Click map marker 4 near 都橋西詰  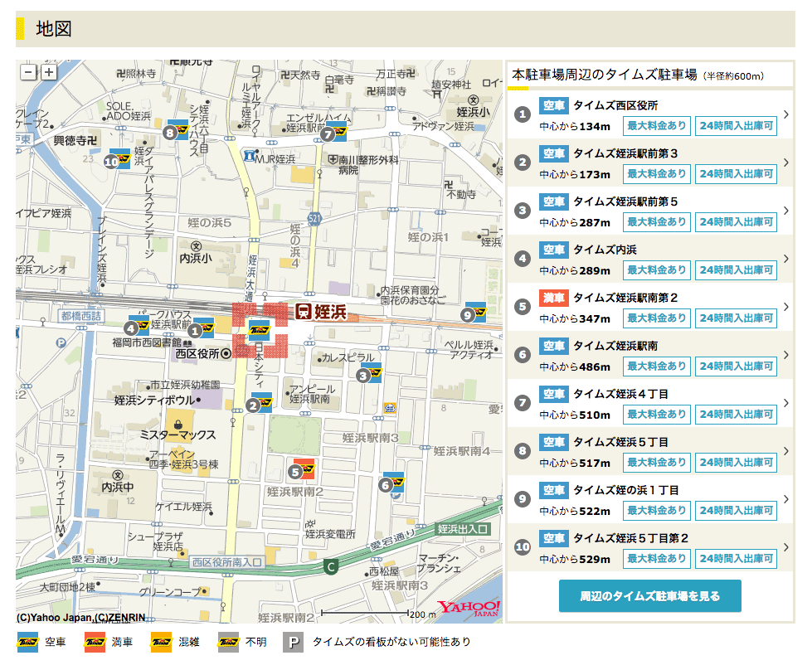click(x=137, y=326)
